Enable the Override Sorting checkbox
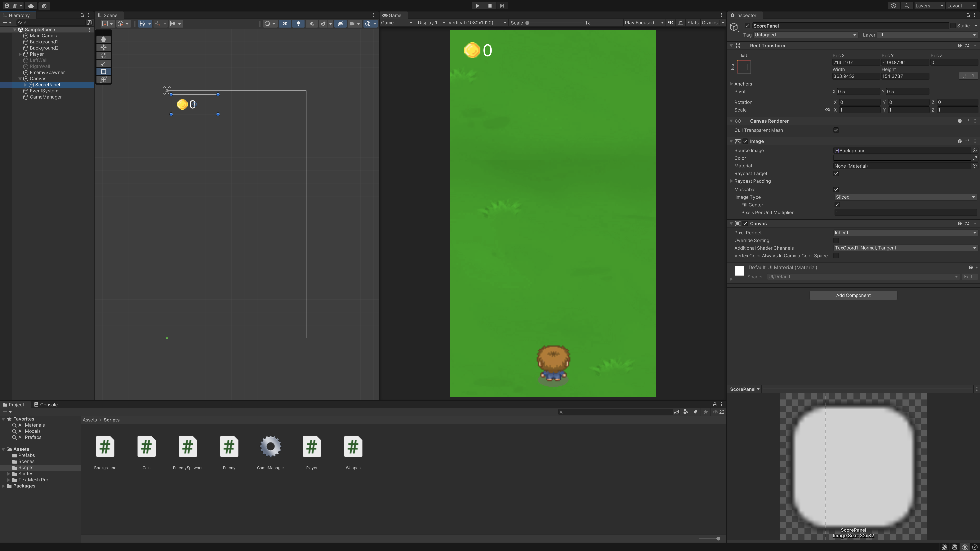The width and height of the screenshot is (980, 551). pos(836,240)
